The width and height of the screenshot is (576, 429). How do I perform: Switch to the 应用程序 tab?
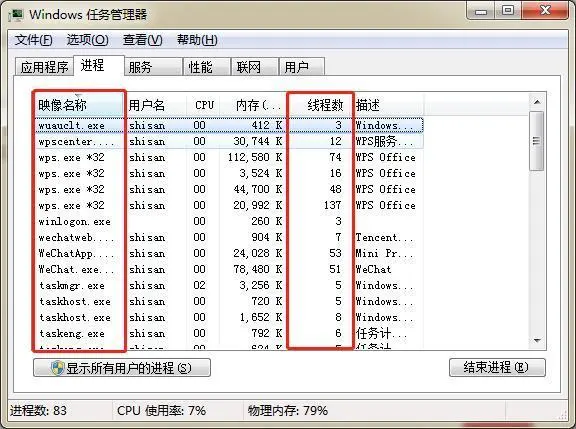[x=44, y=67]
